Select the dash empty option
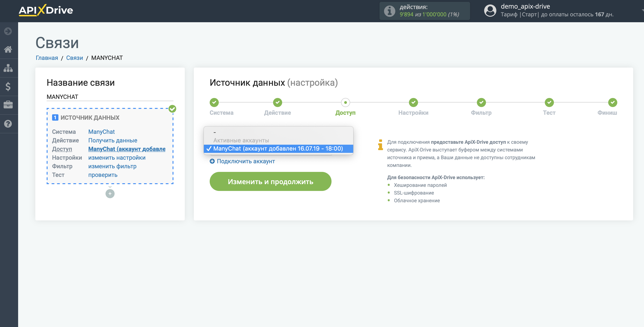Viewport: 644px width, 327px height. tap(279, 132)
